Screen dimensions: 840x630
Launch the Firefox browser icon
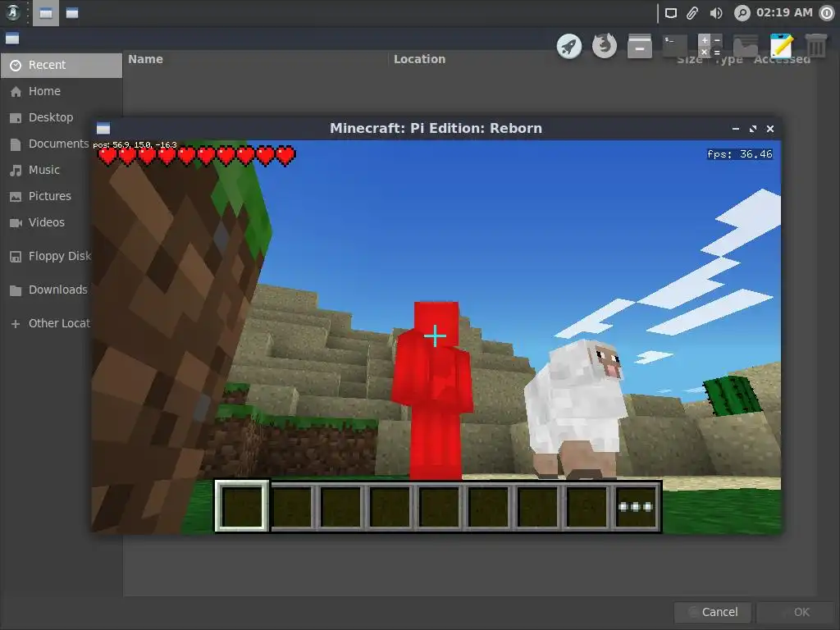click(605, 46)
